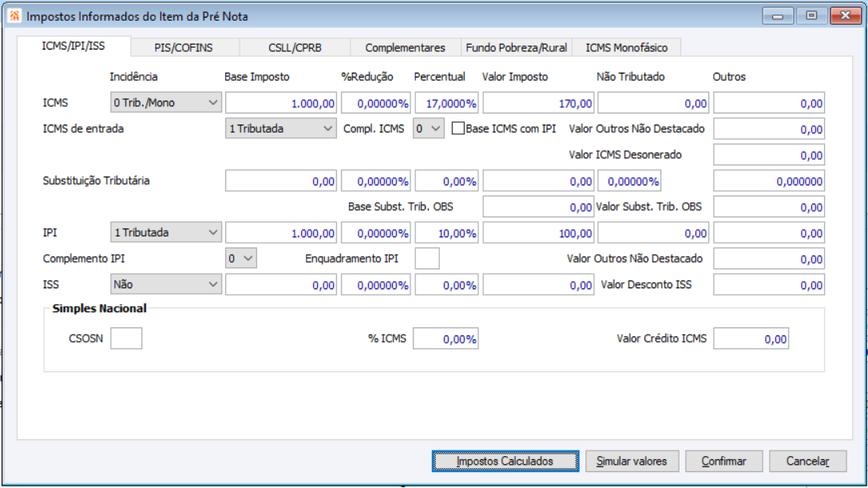
Task: Expand the IPI Tributada dropdown
Action: coord(166,232)
